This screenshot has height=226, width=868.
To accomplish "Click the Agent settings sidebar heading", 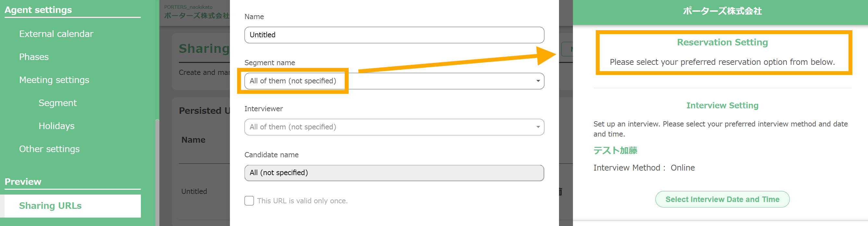I will click(x=38, y=10).
